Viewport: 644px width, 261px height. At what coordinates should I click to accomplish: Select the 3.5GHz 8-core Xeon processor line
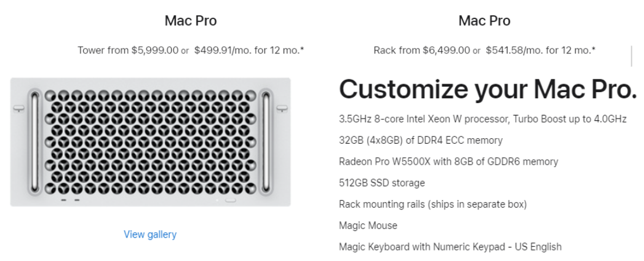(x=483, y=119)
